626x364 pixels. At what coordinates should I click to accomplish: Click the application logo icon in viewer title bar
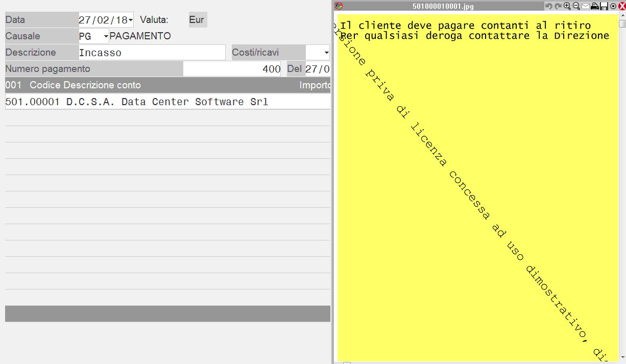tap(338, 6)
